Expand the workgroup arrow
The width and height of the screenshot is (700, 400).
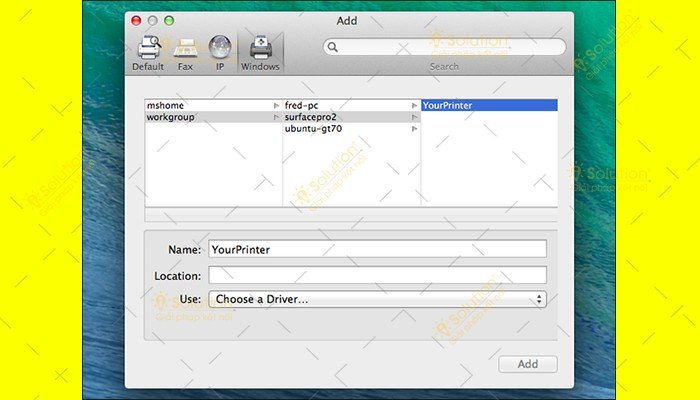[x=276, y=117]
